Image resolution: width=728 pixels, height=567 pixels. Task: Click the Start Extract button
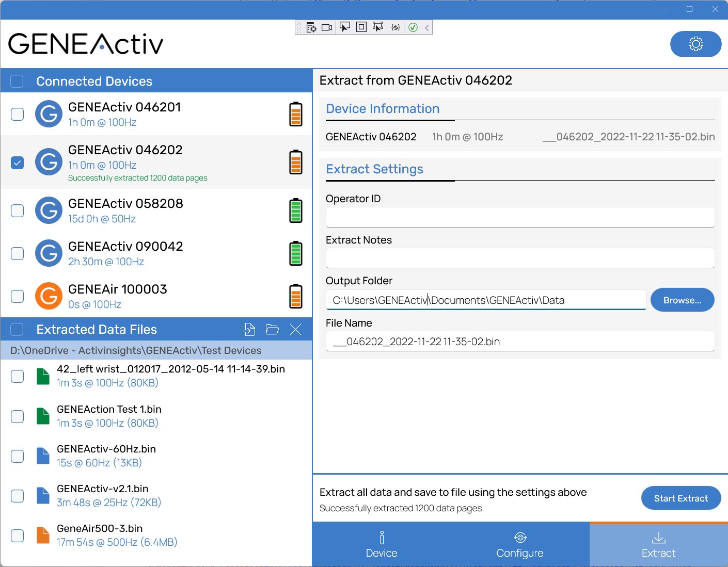coord(680,498)
